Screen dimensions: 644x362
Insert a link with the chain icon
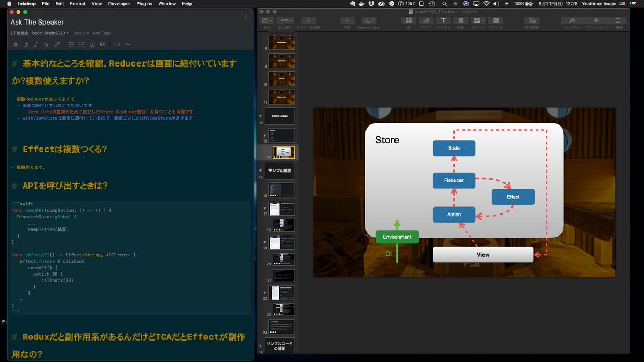pyautogui.click(x=57, y=44)
